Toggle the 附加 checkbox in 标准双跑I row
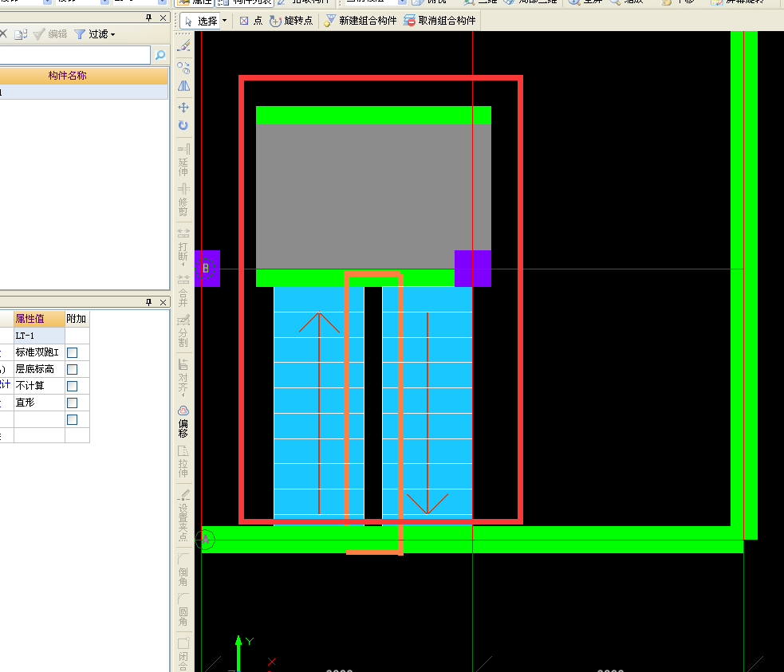The image size is (784, 672). (x=72, y=352)
